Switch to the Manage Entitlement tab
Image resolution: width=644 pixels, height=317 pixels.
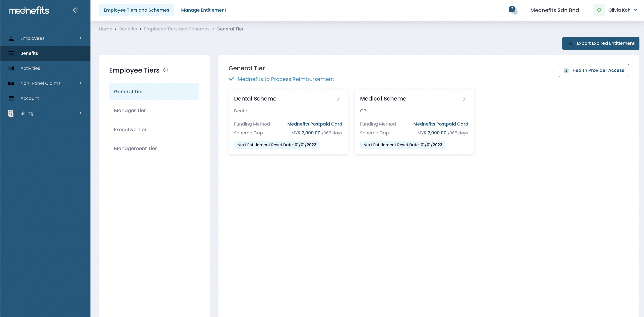[203, 10]
